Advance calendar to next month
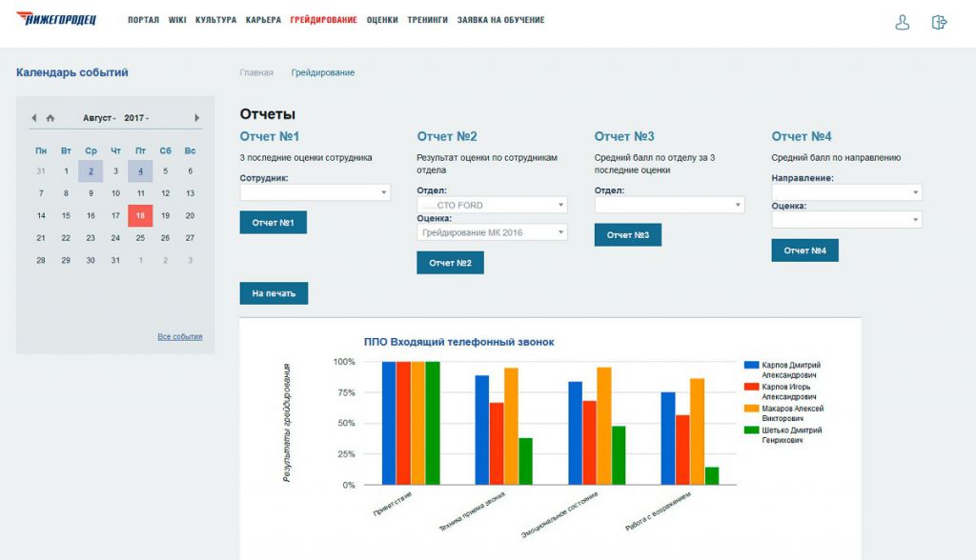Screen dimensions: 976x560 (197, 118)
